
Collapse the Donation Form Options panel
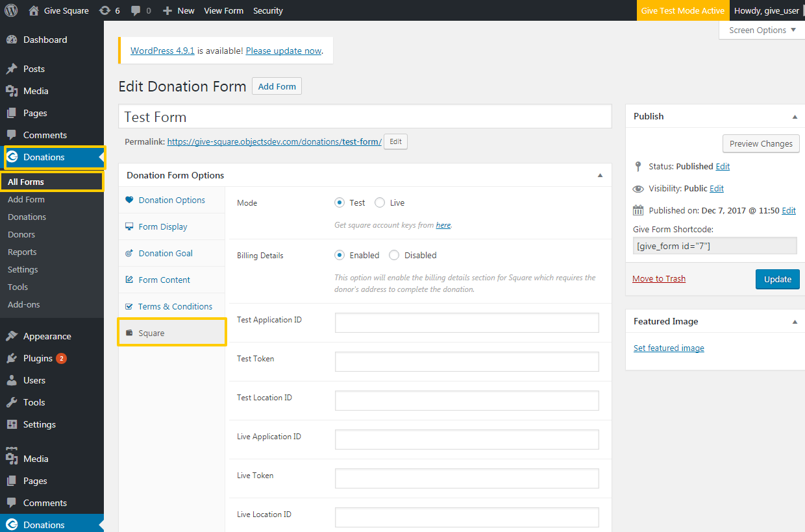(600, 175)
